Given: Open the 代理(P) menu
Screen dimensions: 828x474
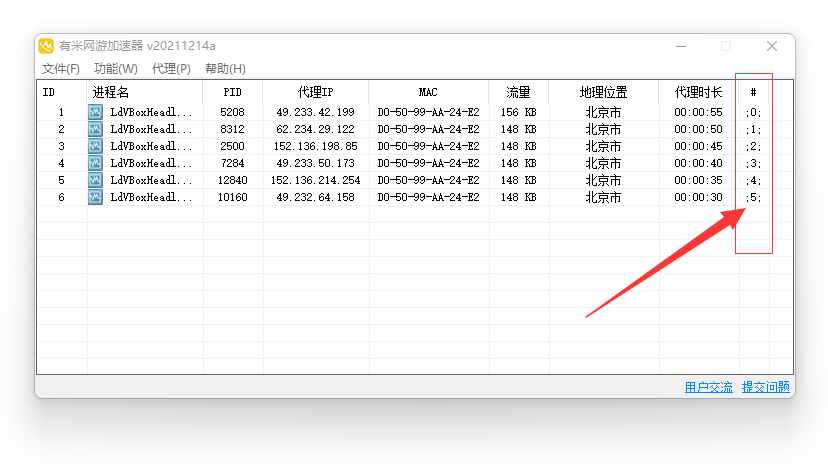Looking at the screenshot, I should (171, 69).
